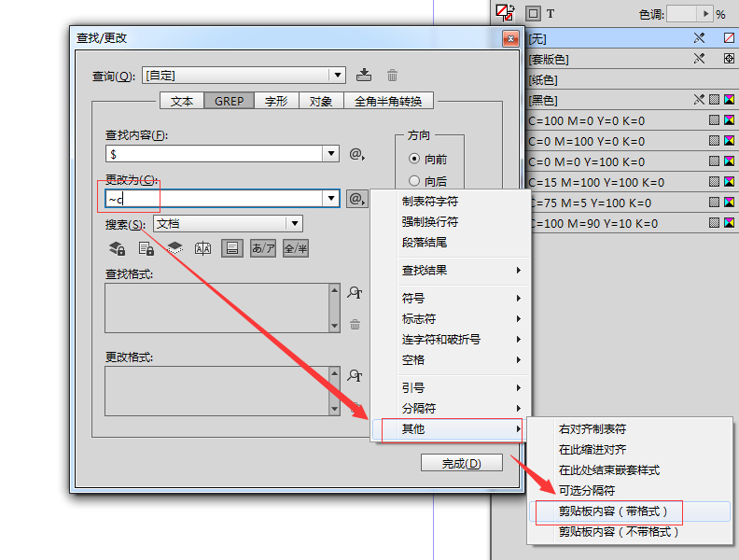739x560 pixels.
Task: Click the delete query trash icon
Action: 392,76
